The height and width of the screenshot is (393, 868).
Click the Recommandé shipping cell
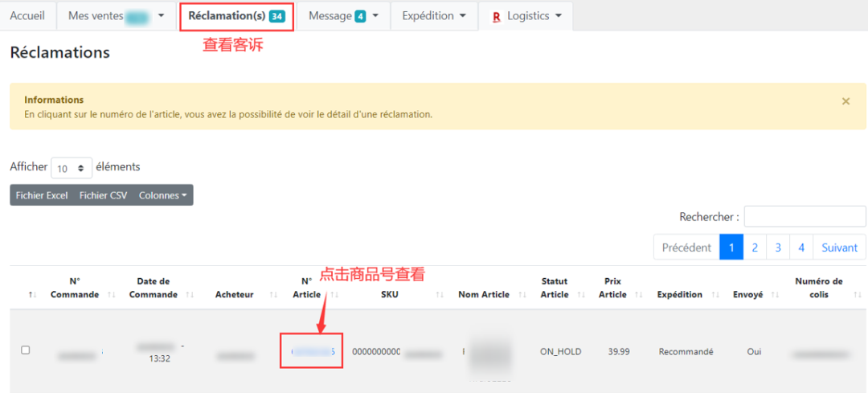point(686,351)
